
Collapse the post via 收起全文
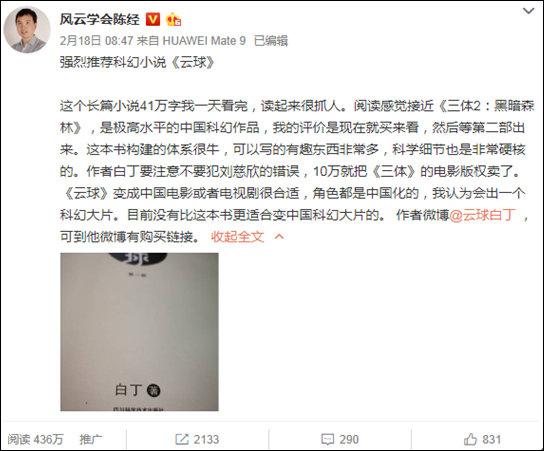pyautogui.click(x=237, y=237)
